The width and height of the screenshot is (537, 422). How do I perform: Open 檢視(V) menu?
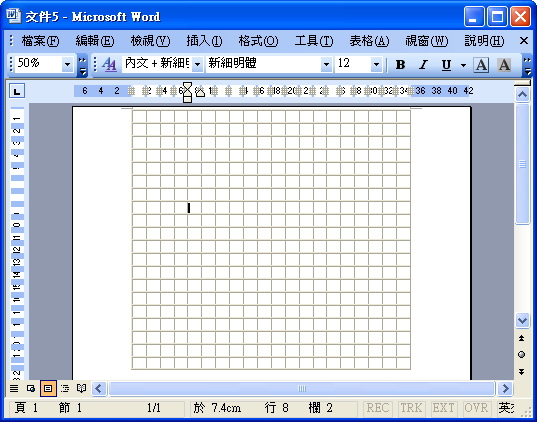coord(150,41)
